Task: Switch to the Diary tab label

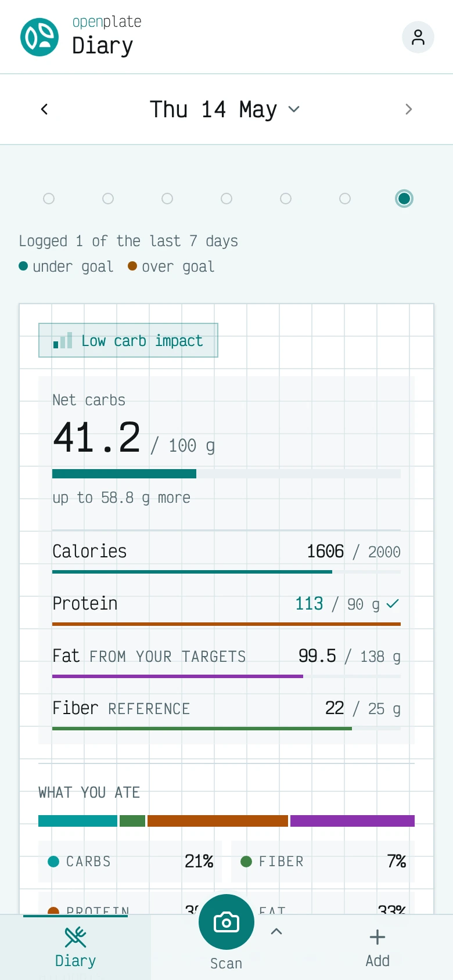Action: pos(75,961)
